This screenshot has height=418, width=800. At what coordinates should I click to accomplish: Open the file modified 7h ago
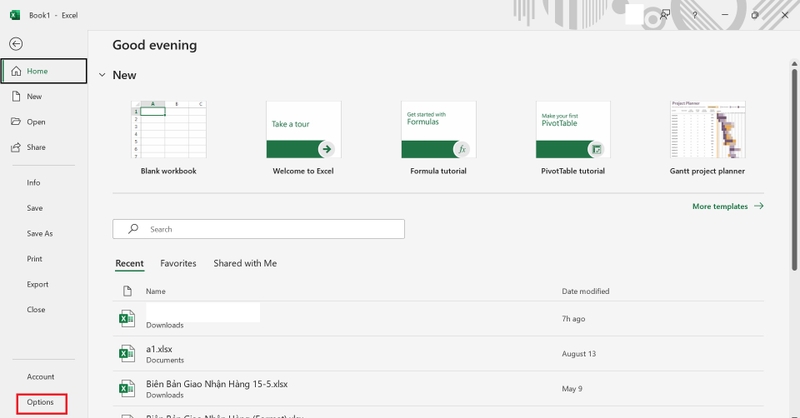coord(438,318)
